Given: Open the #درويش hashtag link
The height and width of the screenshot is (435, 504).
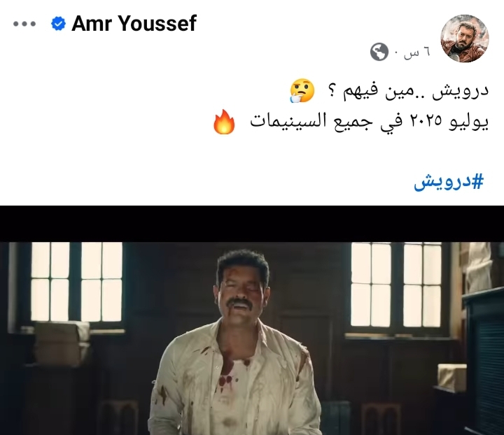Looking at the screenshot, I should tap(449, 182).
